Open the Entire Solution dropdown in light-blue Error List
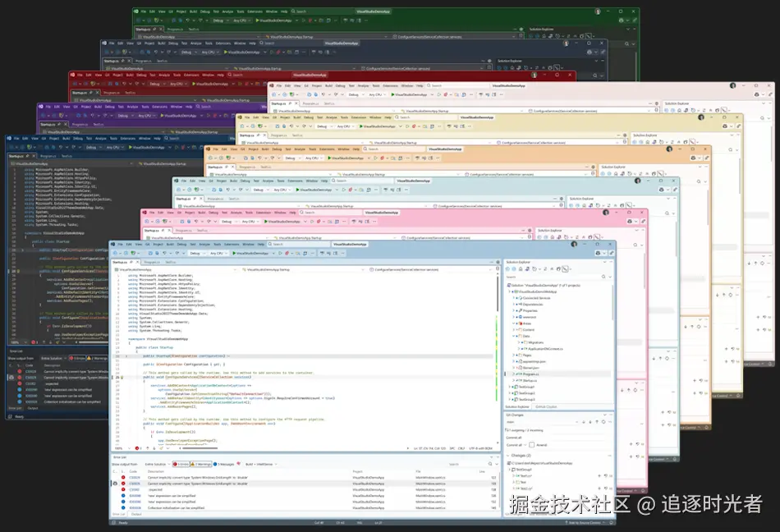780x532 pixels. (x=158, y=465)
